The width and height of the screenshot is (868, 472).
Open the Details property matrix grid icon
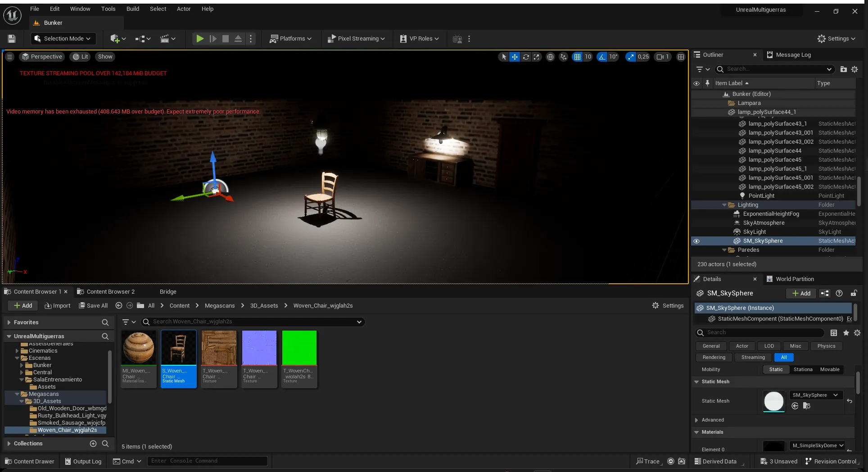point(834,332)
